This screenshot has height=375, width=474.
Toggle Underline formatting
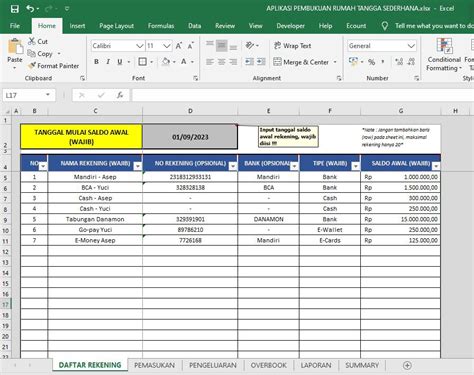(120, 62)
